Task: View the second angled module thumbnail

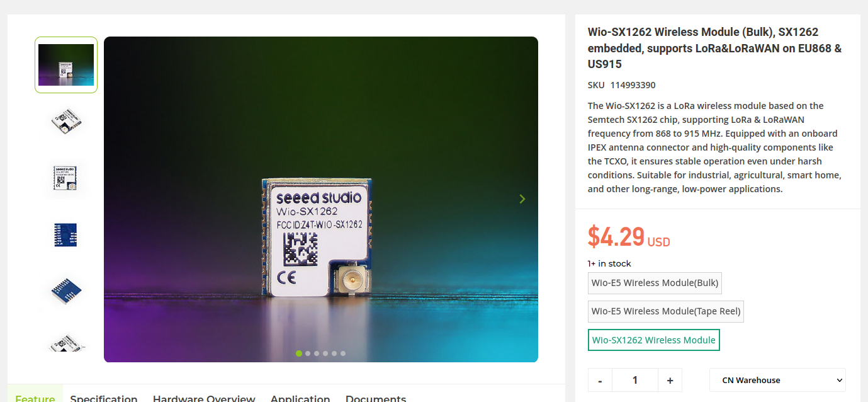Action: 66,121
